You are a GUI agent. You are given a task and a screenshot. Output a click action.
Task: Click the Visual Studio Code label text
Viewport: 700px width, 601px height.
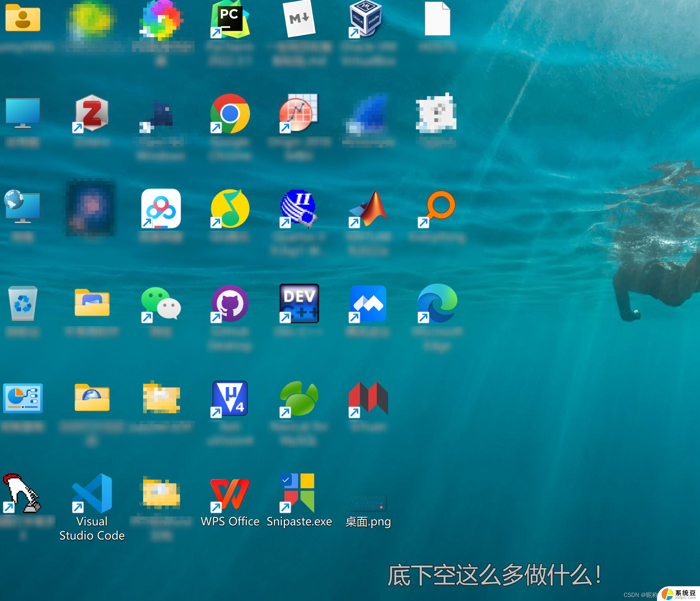92,529
